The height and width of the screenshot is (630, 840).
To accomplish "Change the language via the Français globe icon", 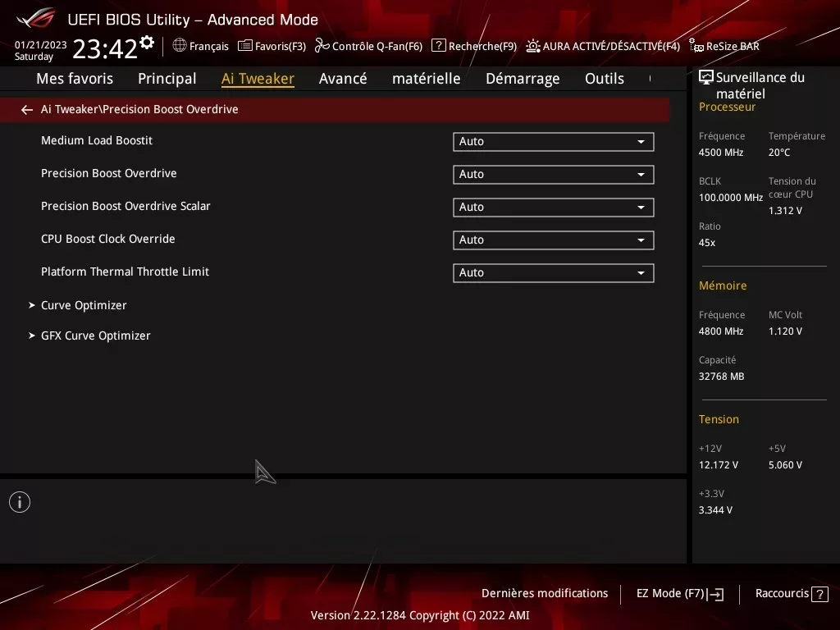I will (x=179, y=46).
